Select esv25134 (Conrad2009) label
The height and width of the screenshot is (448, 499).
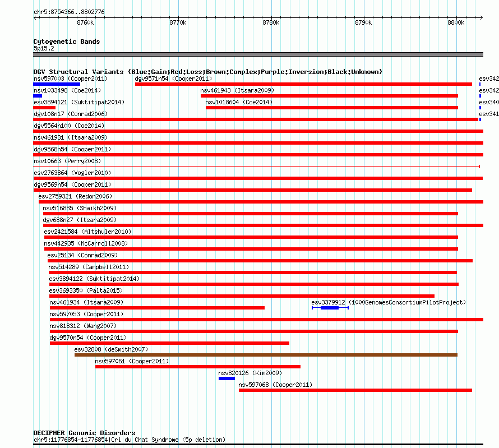82,255
